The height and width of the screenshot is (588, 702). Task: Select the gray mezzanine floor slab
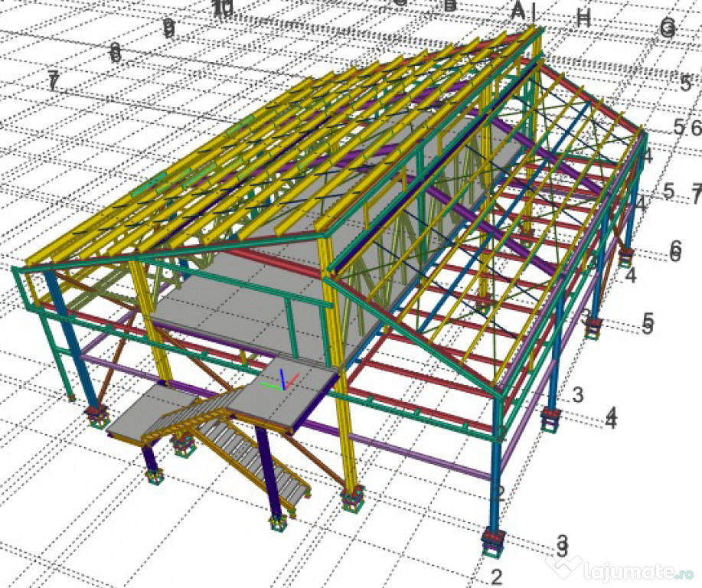click(230, 299)
